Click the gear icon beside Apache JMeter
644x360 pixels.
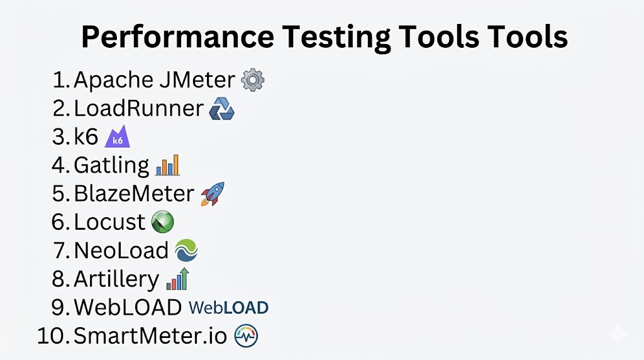(x=253, y=80)
